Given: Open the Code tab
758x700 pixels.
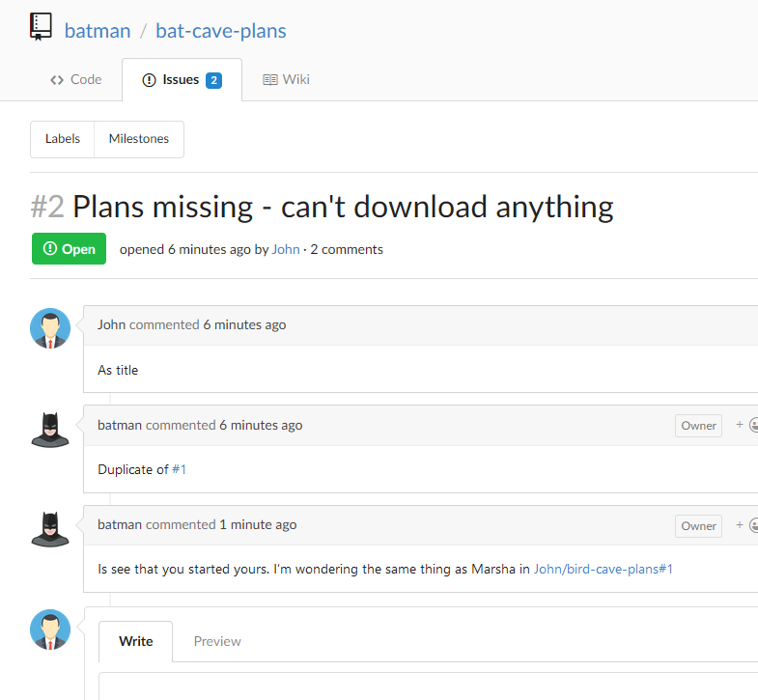Looking at the screenshot, I should tap(76, 80).
